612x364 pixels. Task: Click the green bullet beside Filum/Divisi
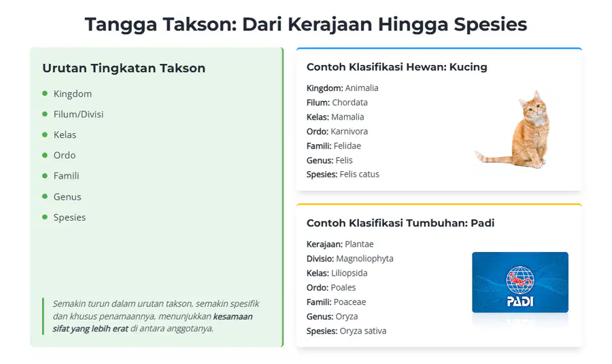coord(45,114)
